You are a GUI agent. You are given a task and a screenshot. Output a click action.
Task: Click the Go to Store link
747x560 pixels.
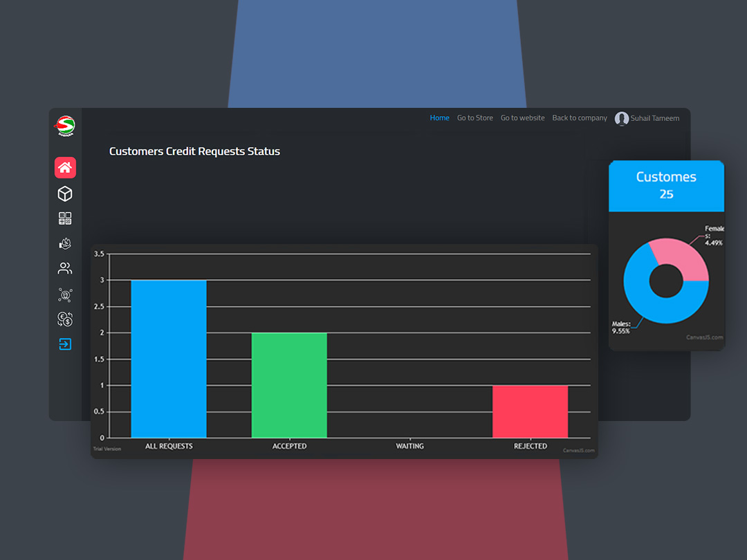pyautogui.click(x=474, y=118)
